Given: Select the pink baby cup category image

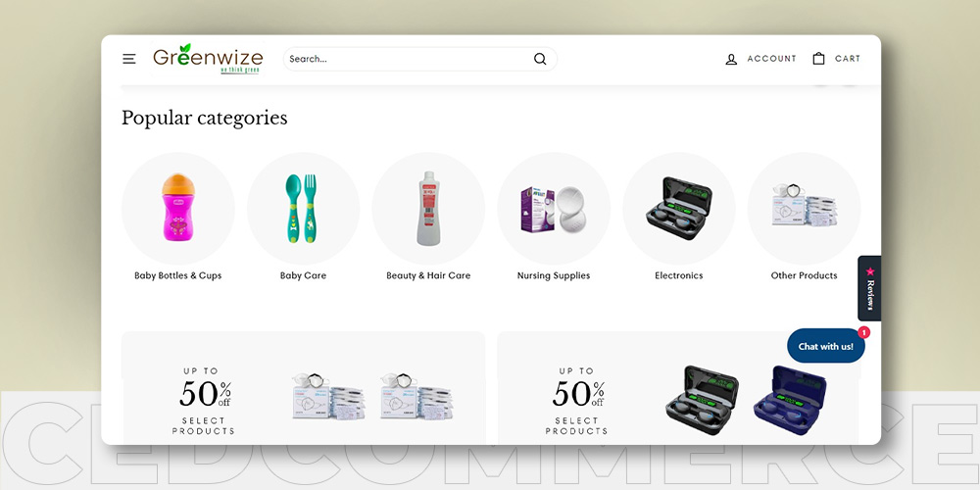Looking at the screenshot, I should (x=178, y=208).
